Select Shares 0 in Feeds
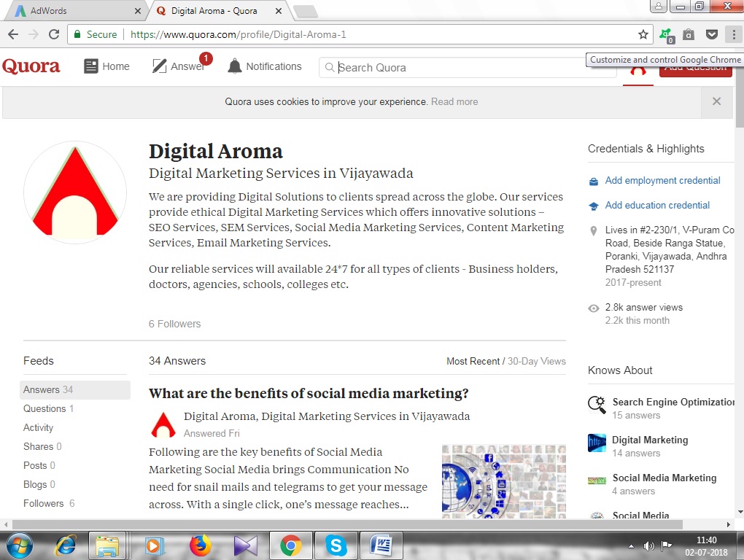Image resolution: width=744 pixels, height=560 pixels. [x=42, y=447]
